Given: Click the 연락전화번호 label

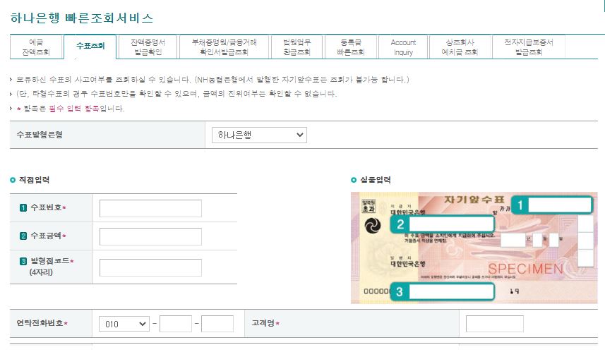Looking at the screenshot, I should click(40, 323).
